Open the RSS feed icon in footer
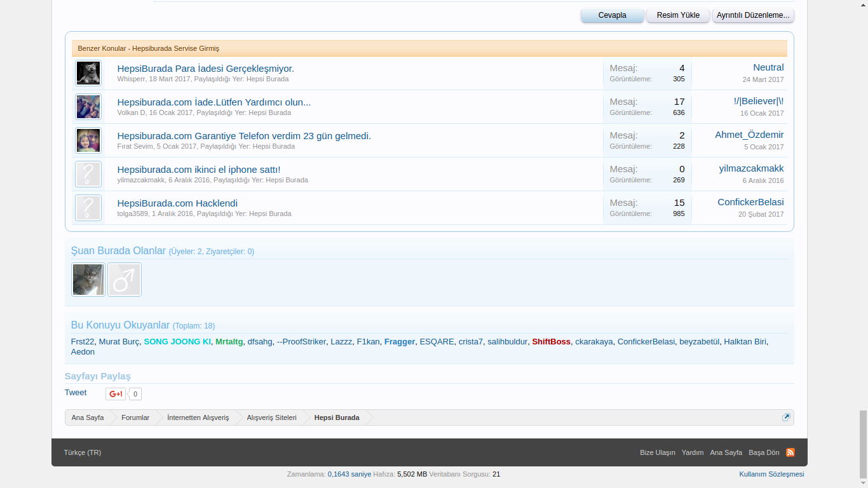 point(790,452)
